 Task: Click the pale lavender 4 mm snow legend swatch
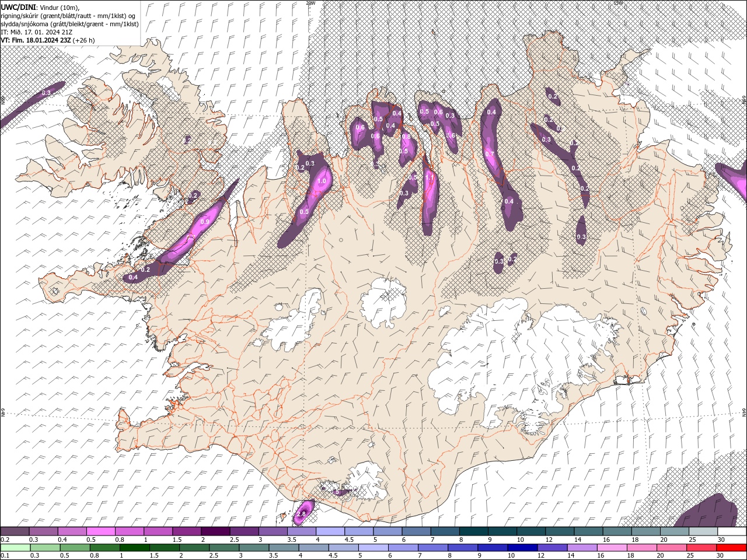(330, 531)
